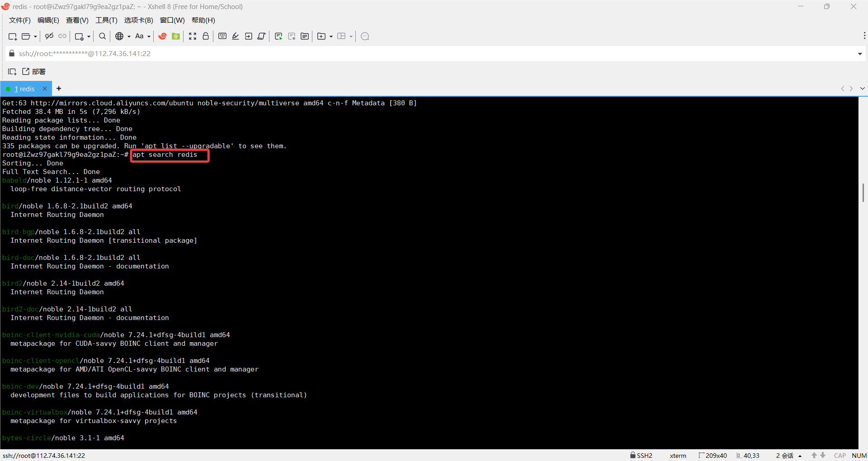Click the 209x40 terminal size indicator
868x461 pixels.
pyautogui.click(x=713, y=456)
